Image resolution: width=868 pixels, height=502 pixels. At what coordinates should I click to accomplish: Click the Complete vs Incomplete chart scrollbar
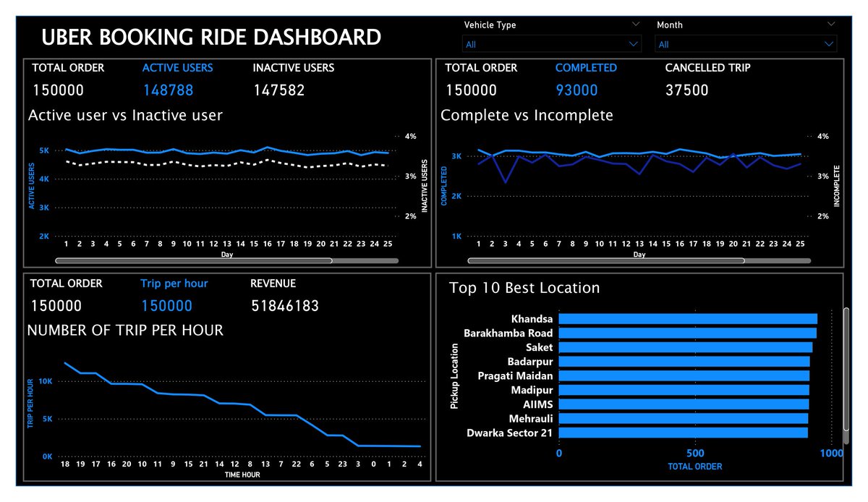coord(606,260)
